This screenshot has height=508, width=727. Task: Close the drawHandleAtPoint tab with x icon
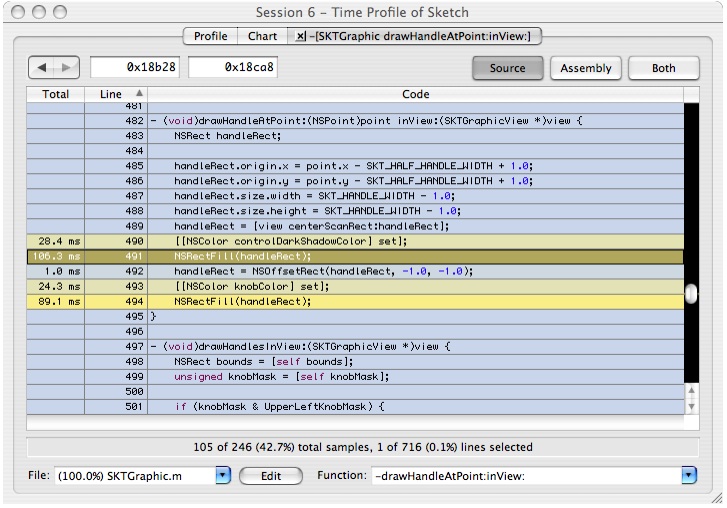(x=302, y=36)
